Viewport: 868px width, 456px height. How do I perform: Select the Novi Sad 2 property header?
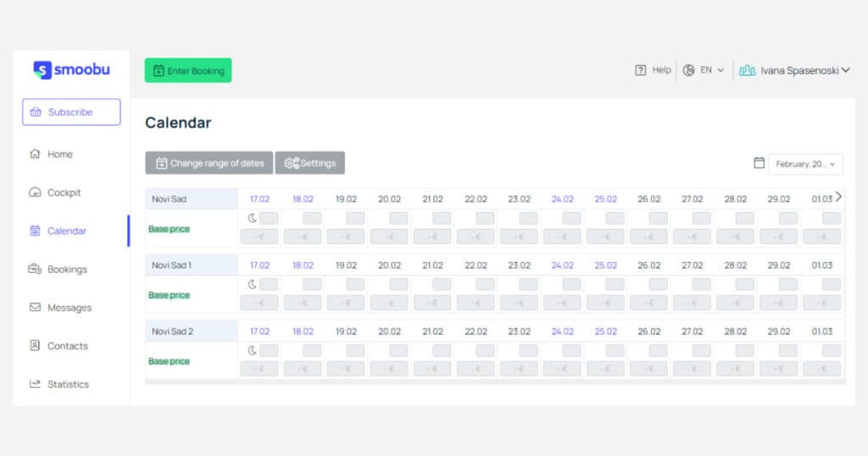(x=192, y=331)
